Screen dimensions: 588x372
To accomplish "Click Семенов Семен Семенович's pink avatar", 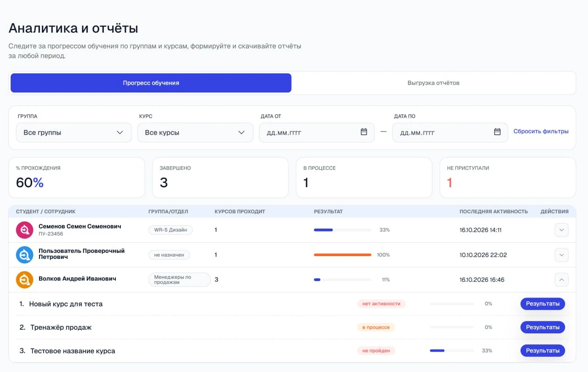I will tap(25, 230).
